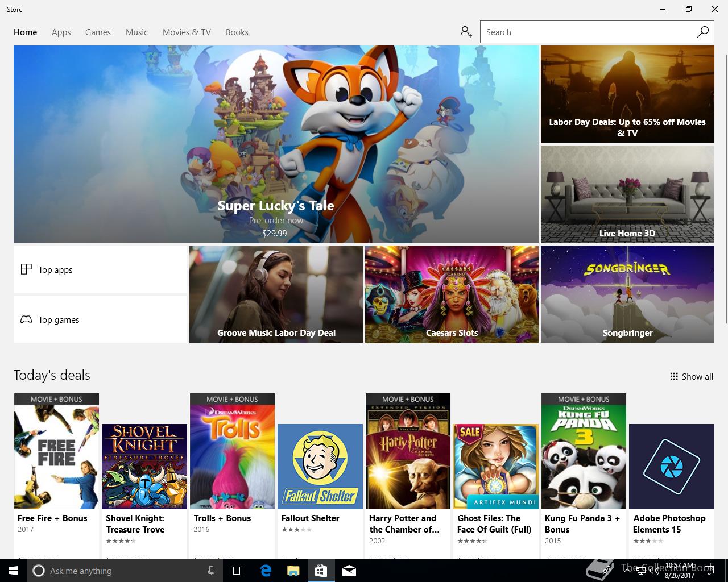The image size is (728, 582).
Task: Open Trolls + Bonus movie cover
Action: point(232,451)
